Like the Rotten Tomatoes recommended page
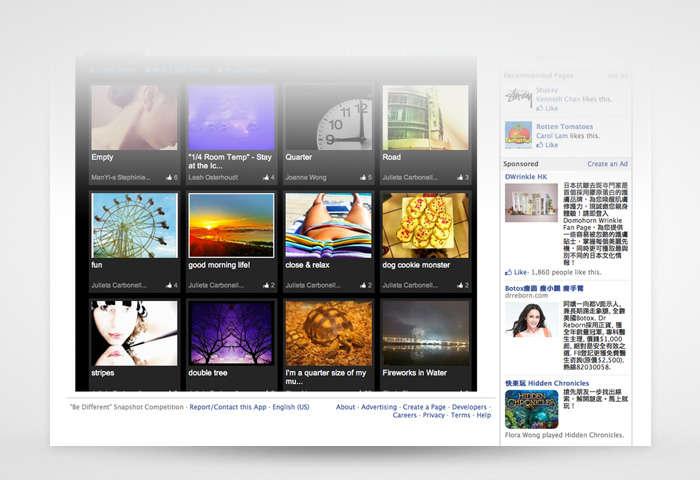 click(x=547, y=145)
